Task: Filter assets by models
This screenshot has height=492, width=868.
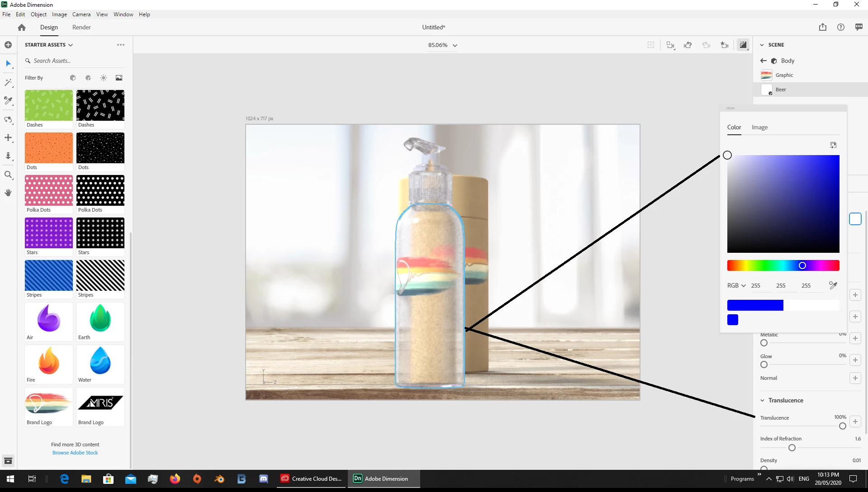Action: 73,78
